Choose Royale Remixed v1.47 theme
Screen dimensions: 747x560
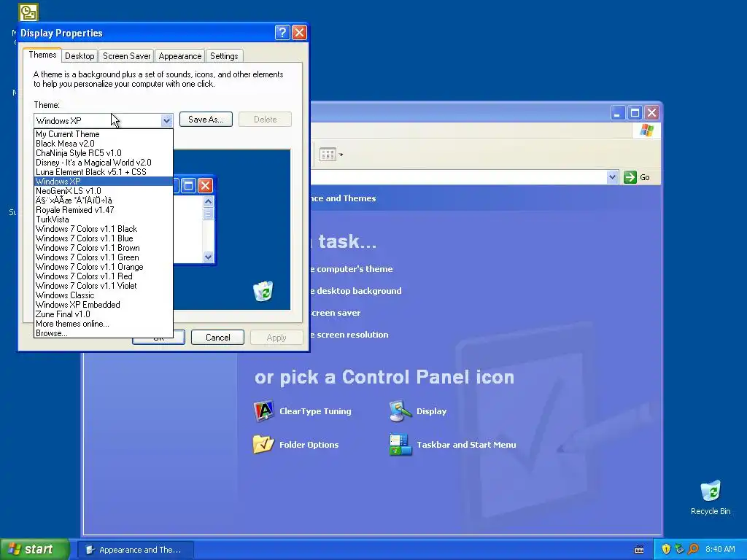[104, 210]
